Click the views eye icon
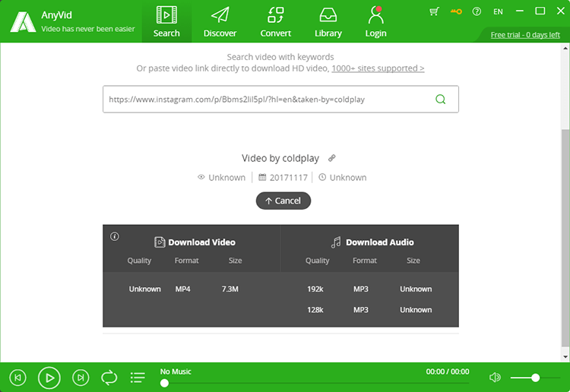The height and width of the screenshot is (392, 570). coord(201,177)
